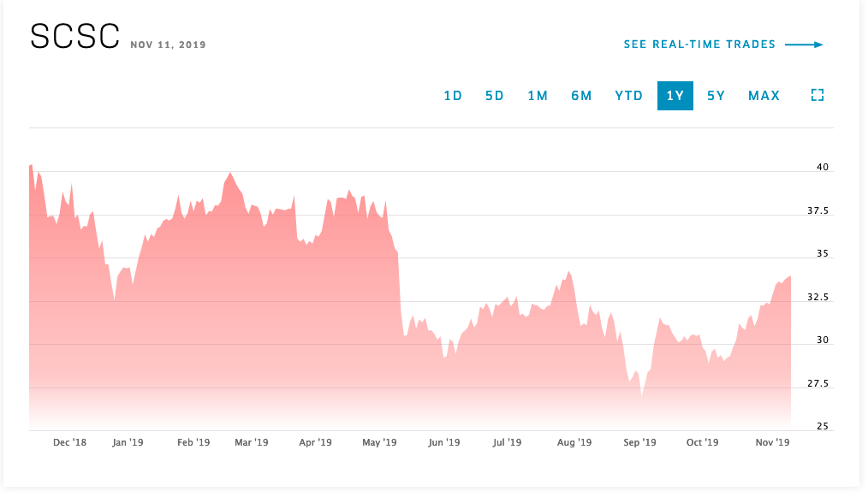Click the 25 gridline label
The height and width of the screenshot is (497, 868).
click(821, 424)
